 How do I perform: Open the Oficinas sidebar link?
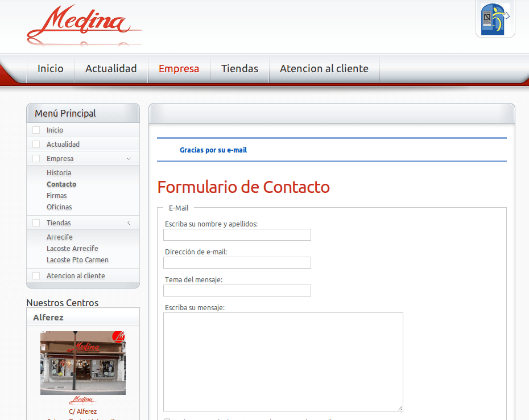coord(59,207)
